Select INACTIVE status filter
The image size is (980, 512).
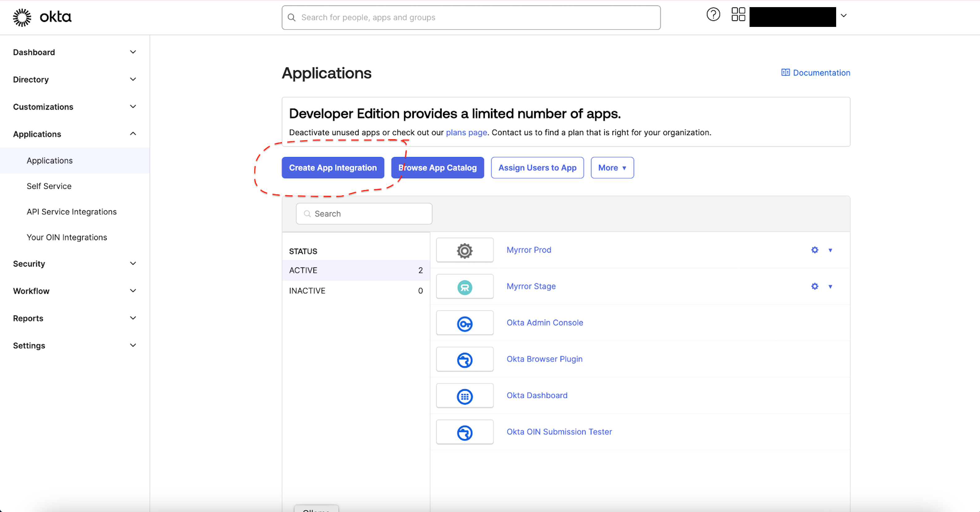[x=355, y=290]
